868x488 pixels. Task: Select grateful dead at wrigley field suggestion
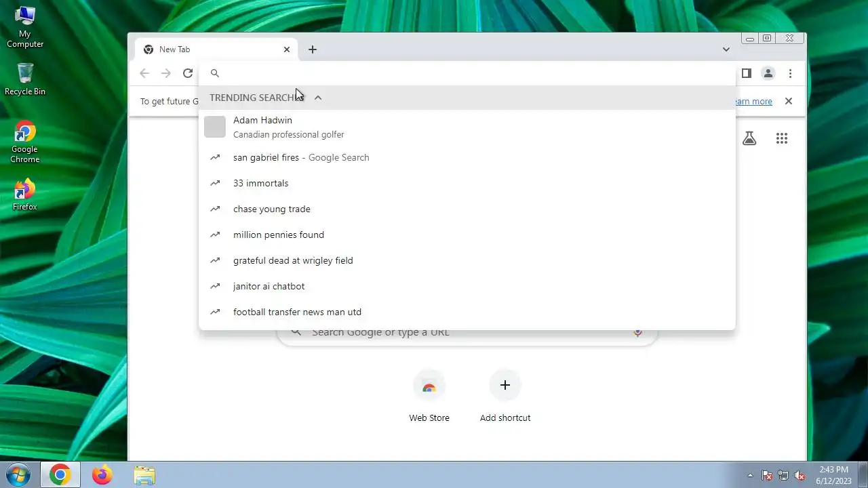coord(467,260)
